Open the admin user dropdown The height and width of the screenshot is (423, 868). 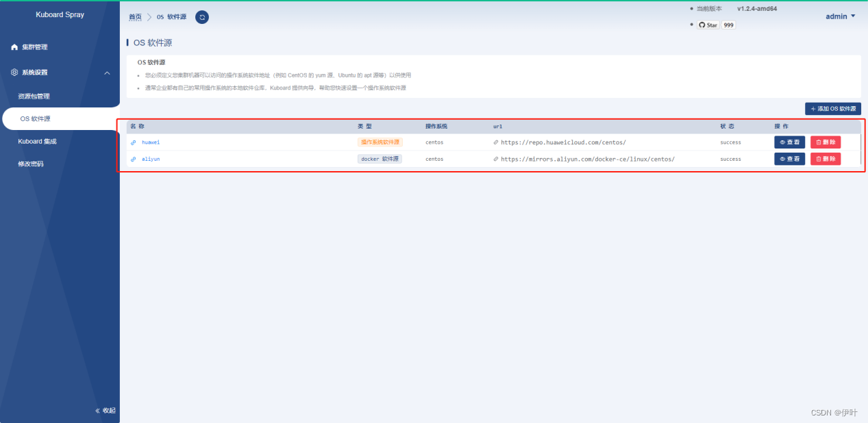coord(841,16)
